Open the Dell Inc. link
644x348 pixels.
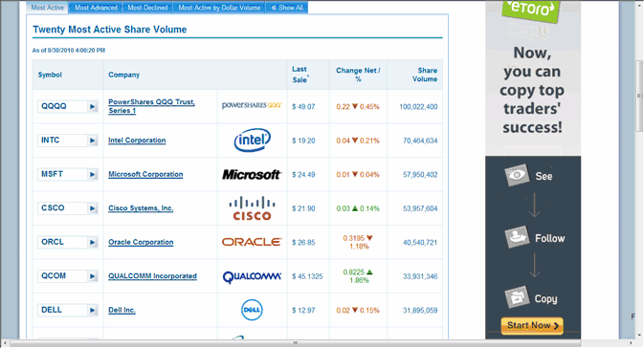click(122, 311)
